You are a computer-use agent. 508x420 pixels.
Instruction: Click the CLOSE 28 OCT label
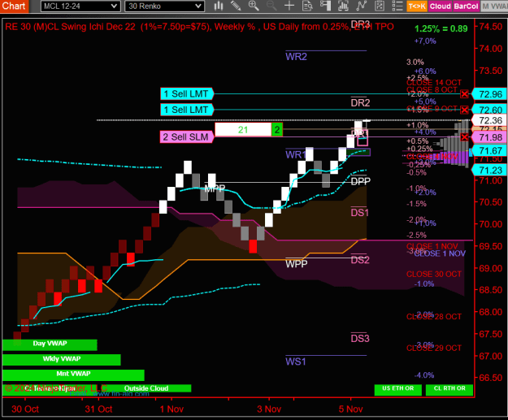(434, 316)
